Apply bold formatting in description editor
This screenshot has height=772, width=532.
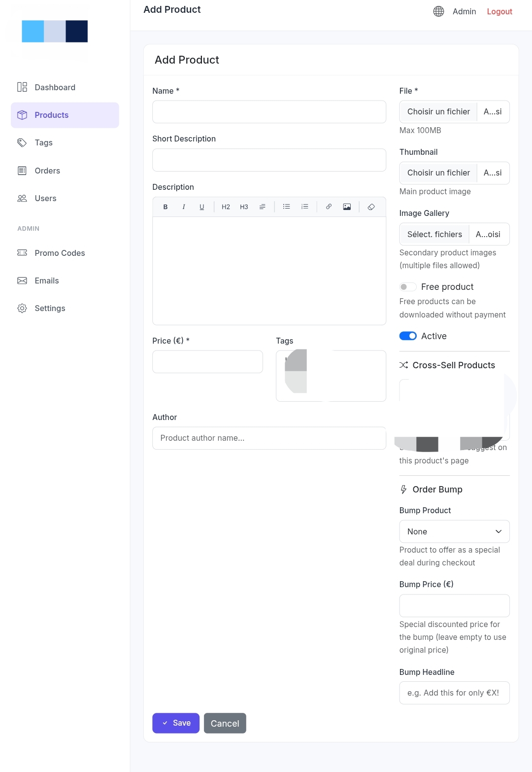[166, 207]
